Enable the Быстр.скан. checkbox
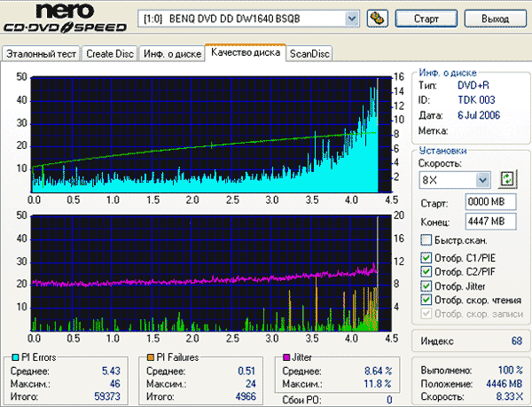Image resolution: width=532 pixels, height=407 pixels. [426, 240]
